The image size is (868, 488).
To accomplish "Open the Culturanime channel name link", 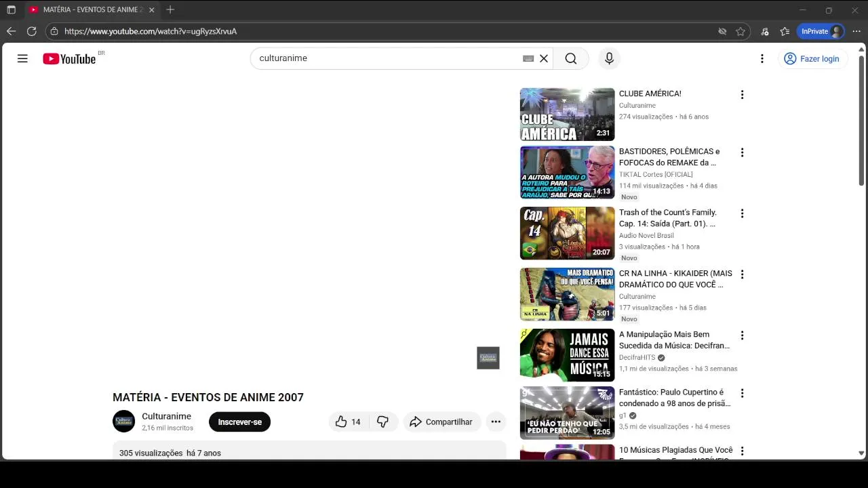I will [x=166, y=416].
